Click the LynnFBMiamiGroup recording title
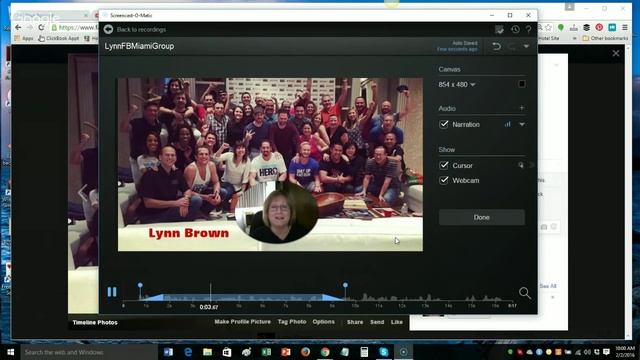 139,46
